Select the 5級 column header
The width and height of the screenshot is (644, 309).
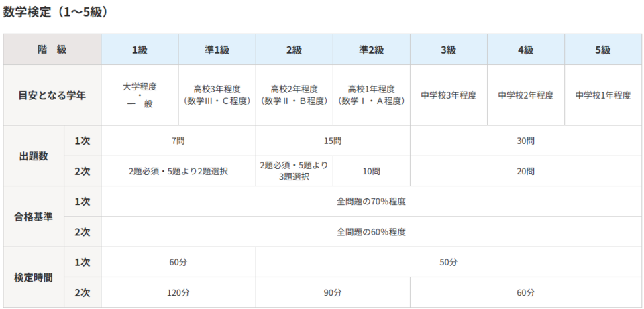coord(603,50)
